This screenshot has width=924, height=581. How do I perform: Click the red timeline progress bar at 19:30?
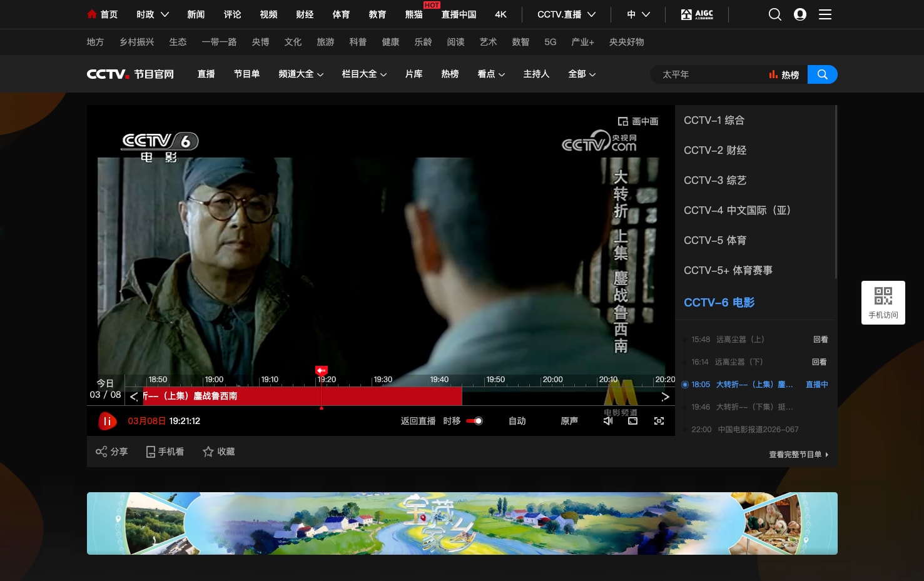click(x=373, y=396)
